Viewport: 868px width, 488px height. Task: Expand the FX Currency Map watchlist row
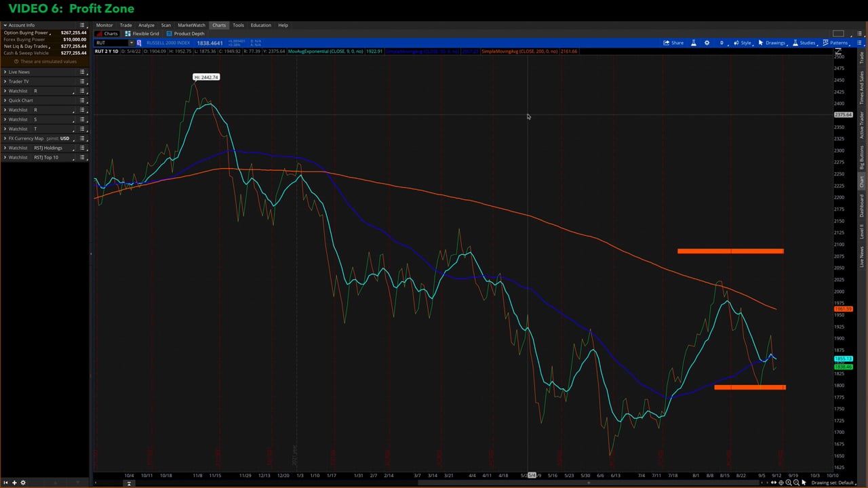pyautogui.click(x=5, y=138)
